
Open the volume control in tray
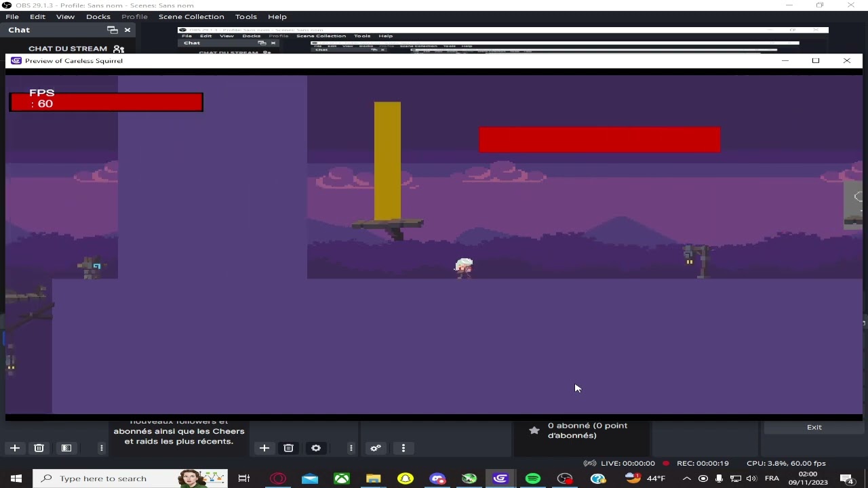pos(751,479)
